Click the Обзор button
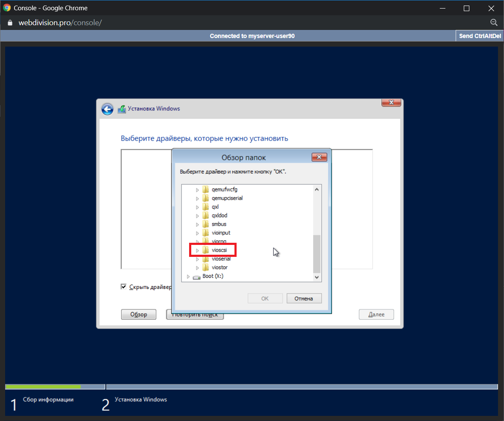The width and height of the screenshot is (504, 421). [139, 315]
